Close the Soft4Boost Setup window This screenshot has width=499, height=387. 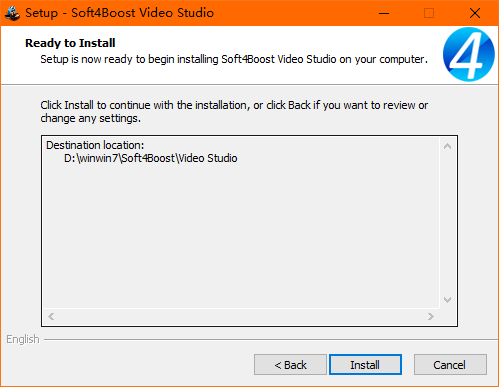475,13
